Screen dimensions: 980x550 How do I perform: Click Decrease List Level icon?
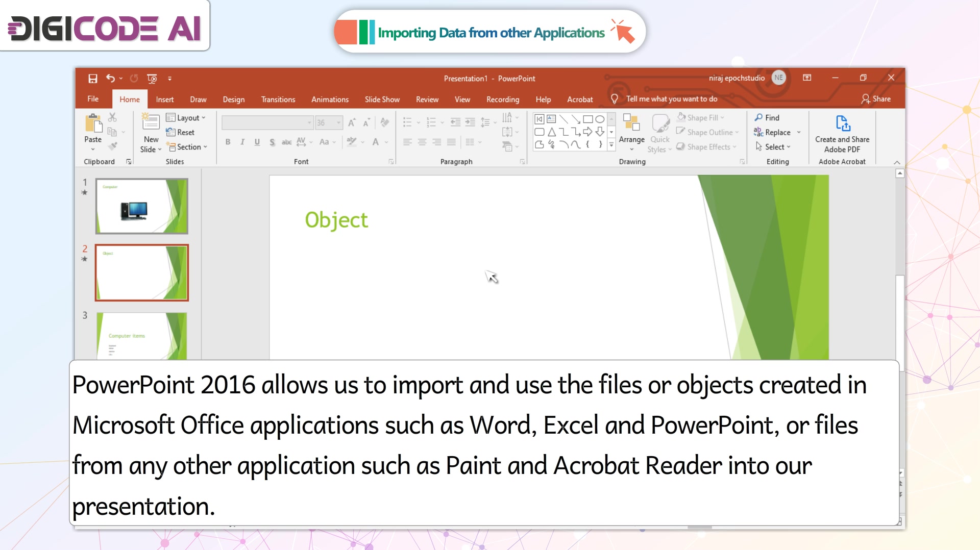point(455,122)
